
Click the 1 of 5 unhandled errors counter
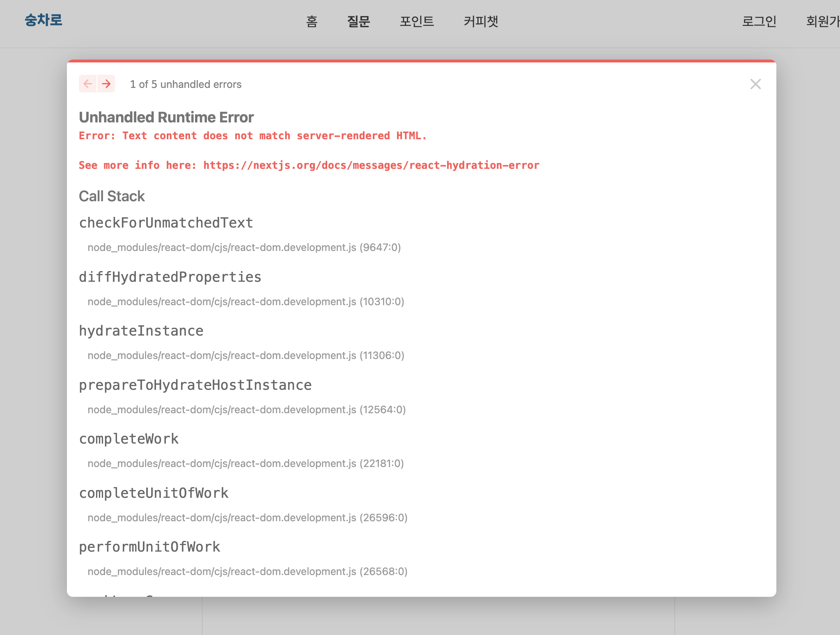186,84
